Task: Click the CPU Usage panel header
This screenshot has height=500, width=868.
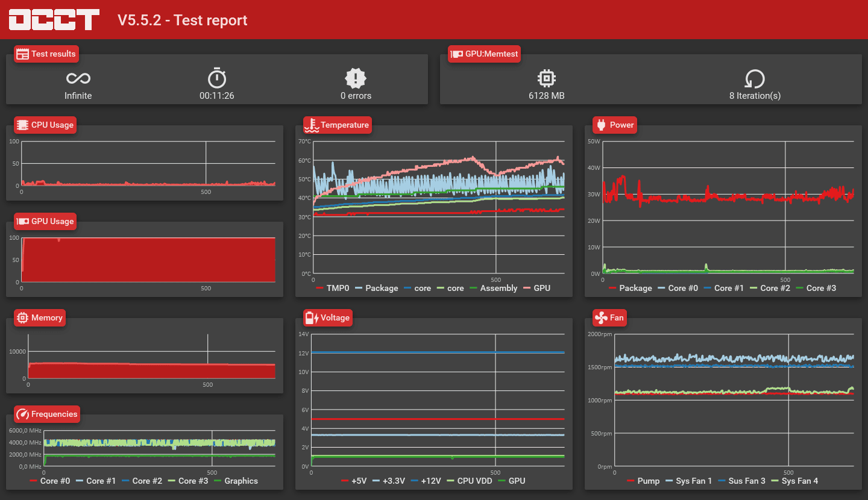Action: pos(45,125)
